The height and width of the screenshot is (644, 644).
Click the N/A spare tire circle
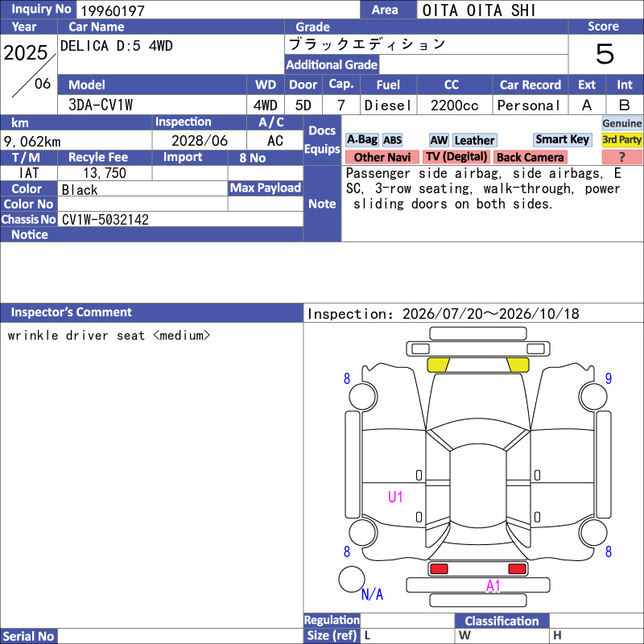[x=352, y=579]
